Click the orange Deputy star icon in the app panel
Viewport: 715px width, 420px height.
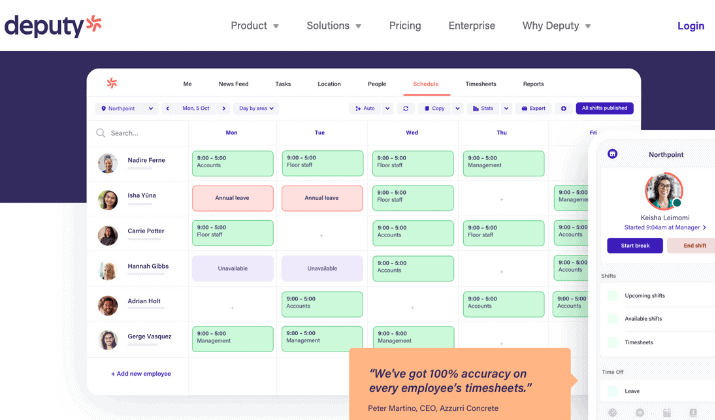click(112, 83)
